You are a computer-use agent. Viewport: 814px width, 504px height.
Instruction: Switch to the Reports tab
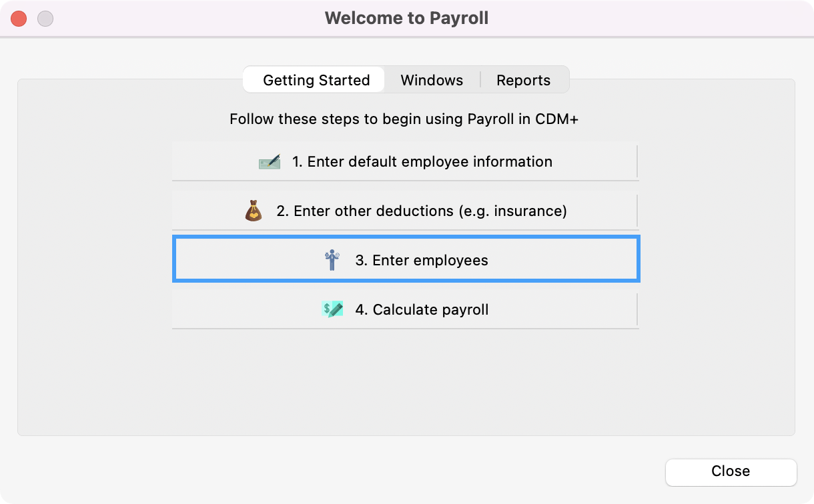click(524, 80)
